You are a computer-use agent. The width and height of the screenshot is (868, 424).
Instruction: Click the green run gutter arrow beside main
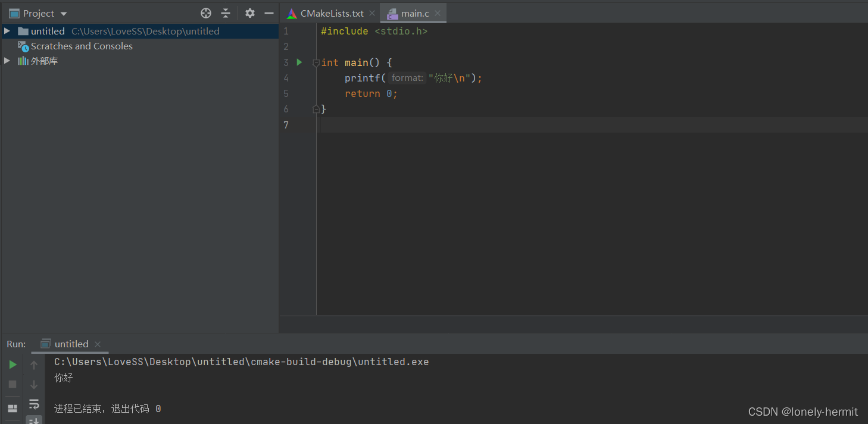click(299, 62)
